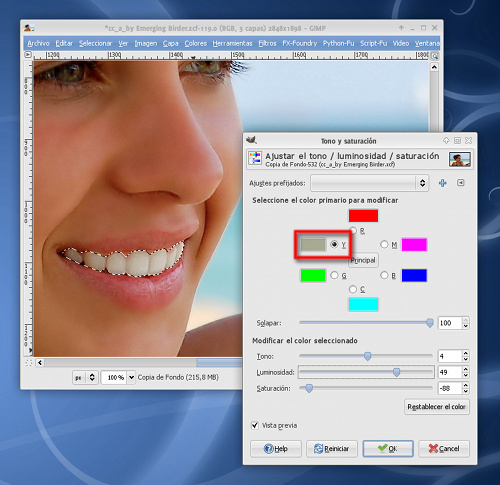Open the FX-Foundry menu
This screenshot has width=500, height=485.
300,43
